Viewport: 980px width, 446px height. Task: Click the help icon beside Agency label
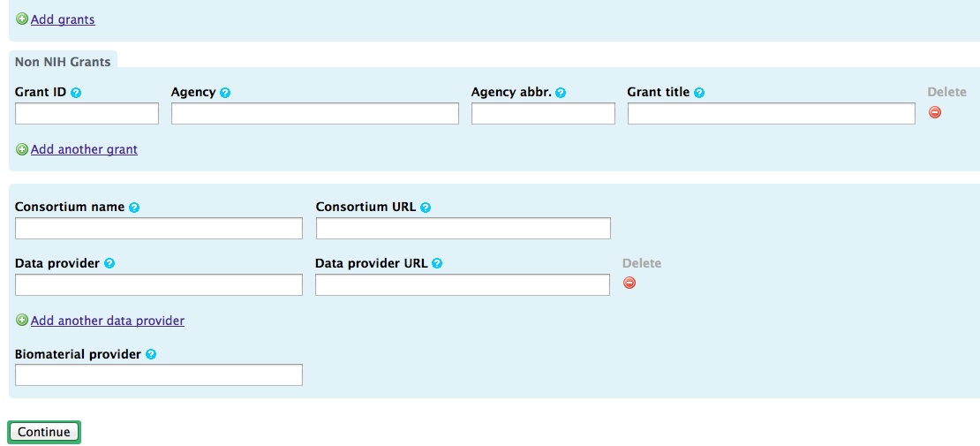[x=225, y=93]
